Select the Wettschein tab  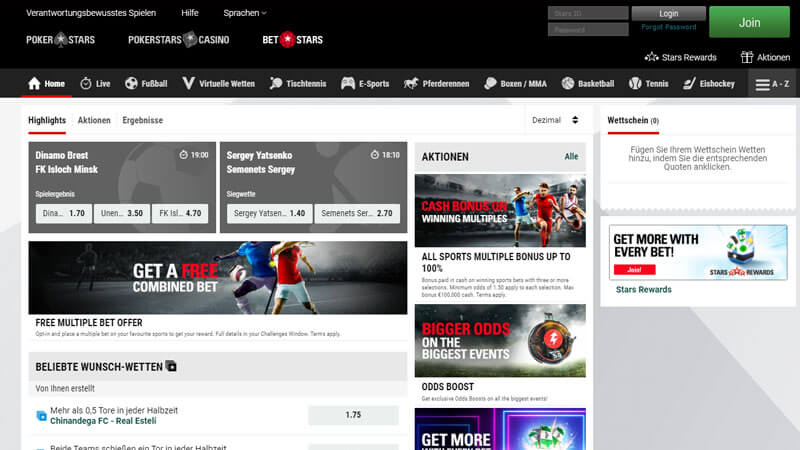633,120
